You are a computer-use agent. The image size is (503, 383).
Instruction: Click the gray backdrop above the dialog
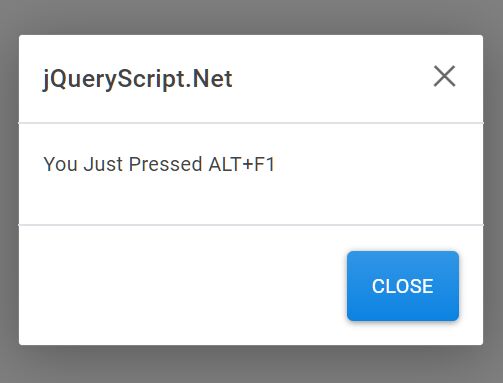coord(251,17)
